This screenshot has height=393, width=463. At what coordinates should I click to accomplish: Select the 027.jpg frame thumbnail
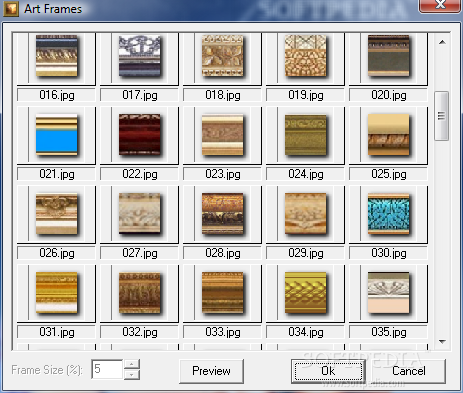(x=140, y=214)
